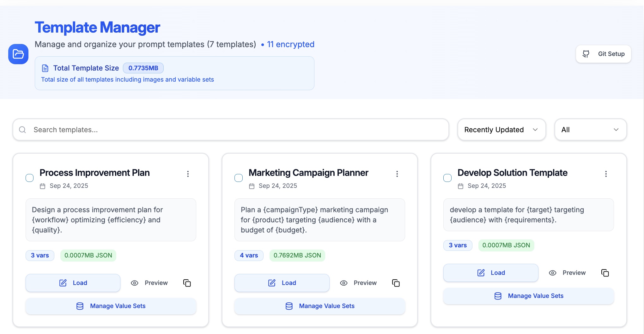This screenshot has width=644, height=334.
Task: Preview the Marketing Campaign Planner template
Action: coord(359,283)
